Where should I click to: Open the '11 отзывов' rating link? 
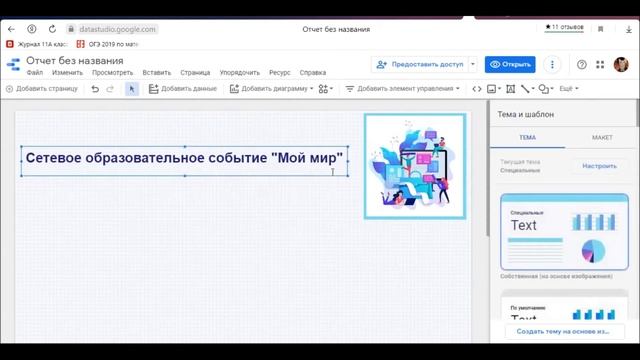564,27
